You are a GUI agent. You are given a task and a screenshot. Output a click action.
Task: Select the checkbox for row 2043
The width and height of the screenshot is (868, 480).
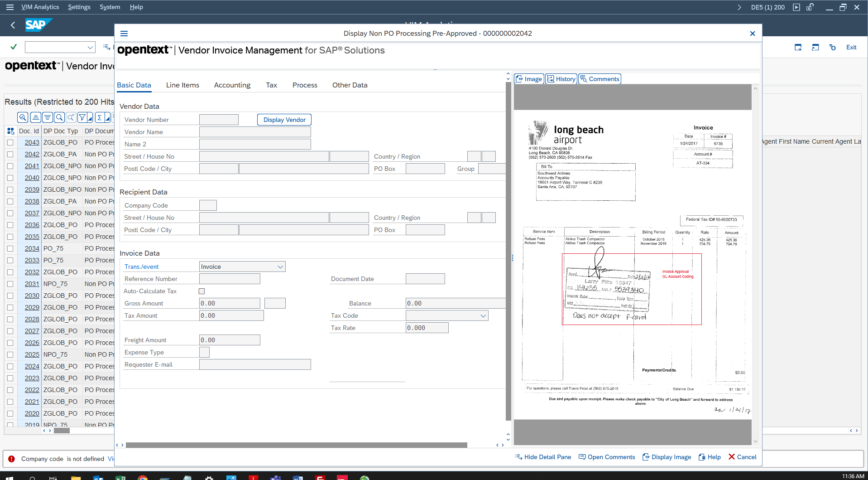click(x=10, y=142)
